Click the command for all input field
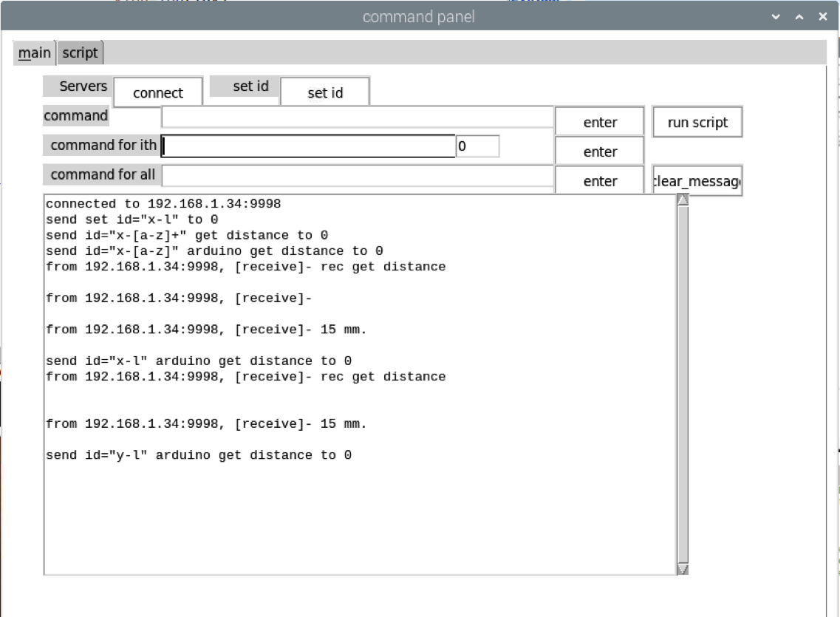840x617 pixels. coord(358,175)
